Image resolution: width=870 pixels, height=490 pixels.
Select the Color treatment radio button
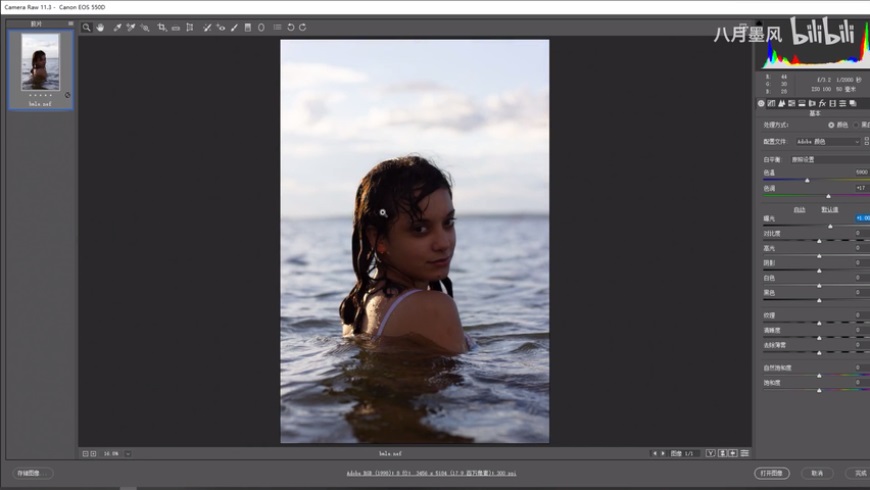pos(831,125)
